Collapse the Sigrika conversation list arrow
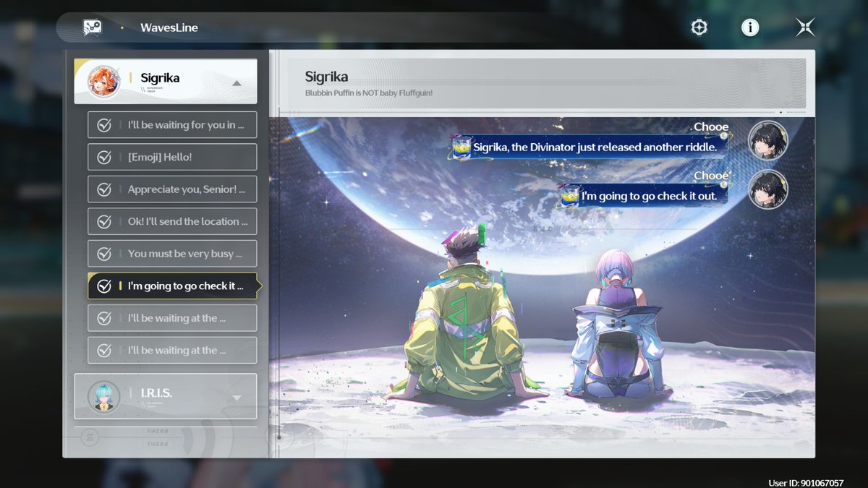 coord(237,83)
